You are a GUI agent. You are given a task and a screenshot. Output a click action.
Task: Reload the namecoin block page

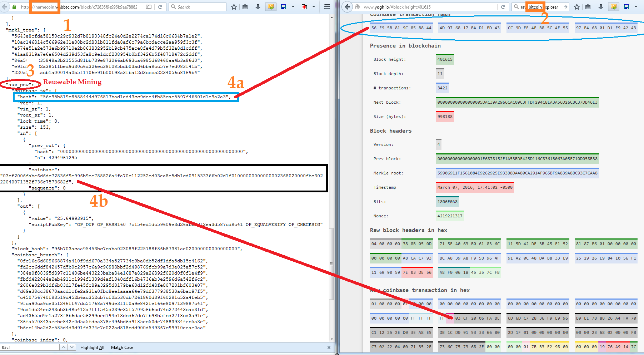[x=160, y=7]
